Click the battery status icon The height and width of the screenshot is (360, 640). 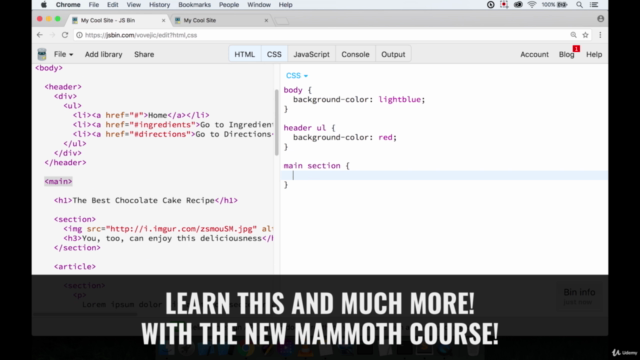[562, 5]
